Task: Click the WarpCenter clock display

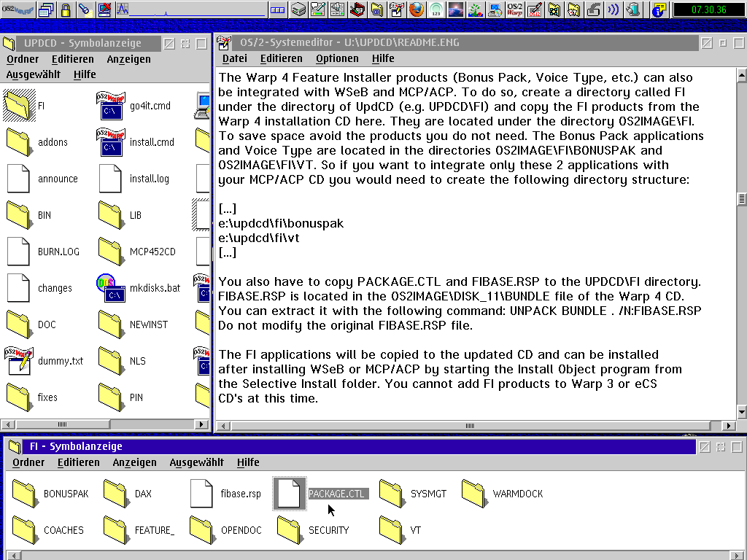Action: point(708,9)
